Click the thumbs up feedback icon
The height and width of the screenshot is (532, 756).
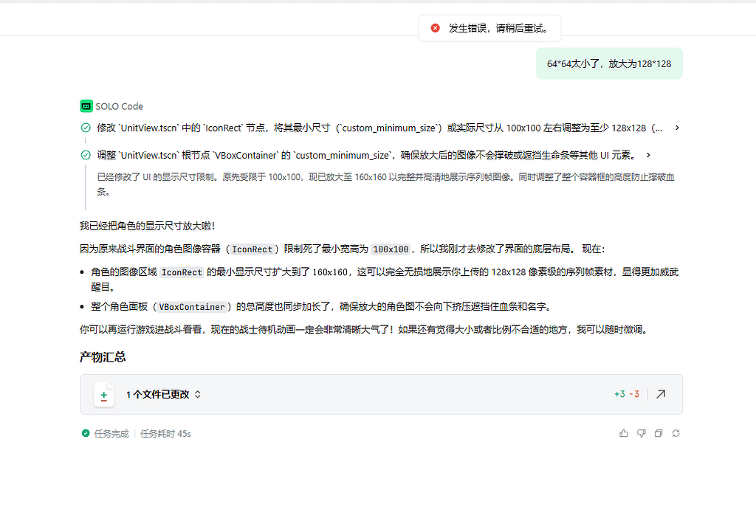point(624,433)
